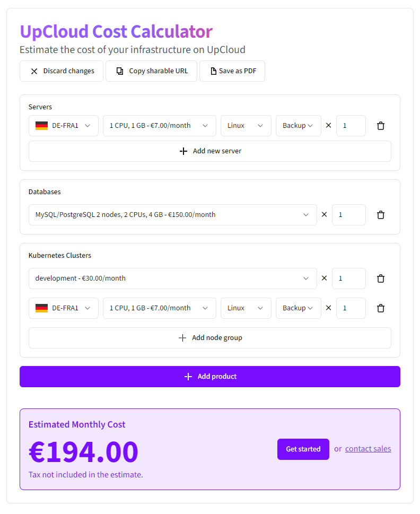Delete the server row via trash icon
This screenshot has width=420, height=514.
click(x=380, y=126)
